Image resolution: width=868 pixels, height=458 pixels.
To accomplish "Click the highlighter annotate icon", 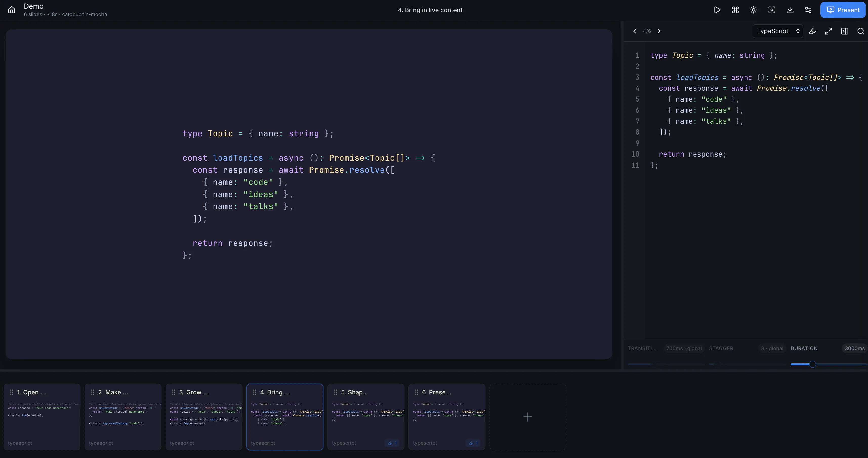I will [812, 31].
